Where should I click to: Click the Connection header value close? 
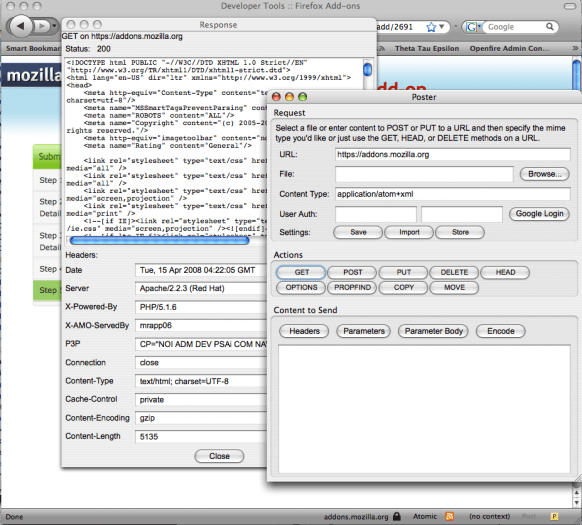[x=201, y=362]
